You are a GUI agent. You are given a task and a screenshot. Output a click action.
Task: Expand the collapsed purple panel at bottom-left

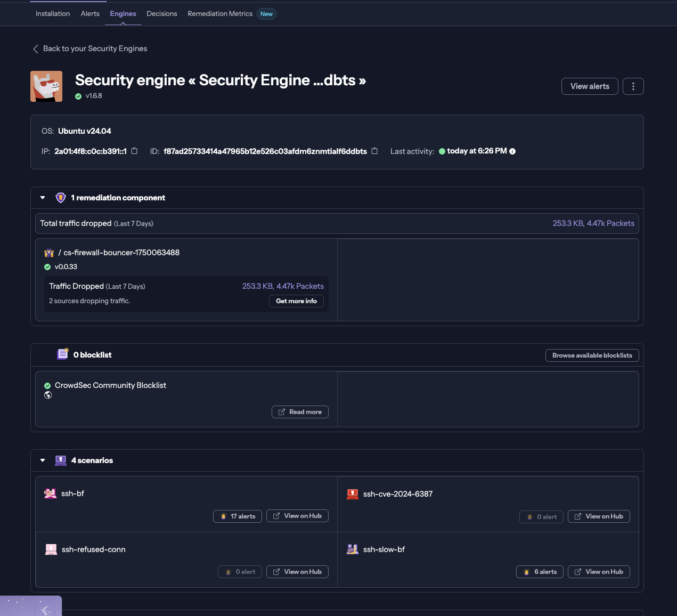45,610
